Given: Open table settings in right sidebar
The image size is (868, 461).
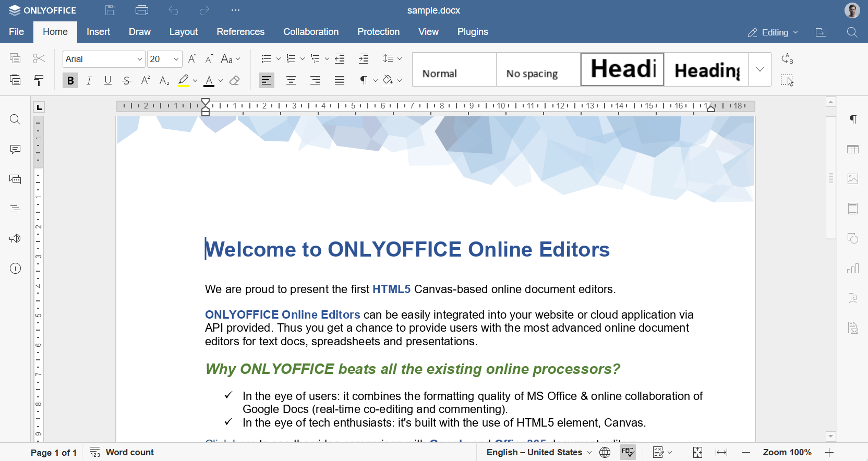Looking at the screenshot, I should [853, 149].
